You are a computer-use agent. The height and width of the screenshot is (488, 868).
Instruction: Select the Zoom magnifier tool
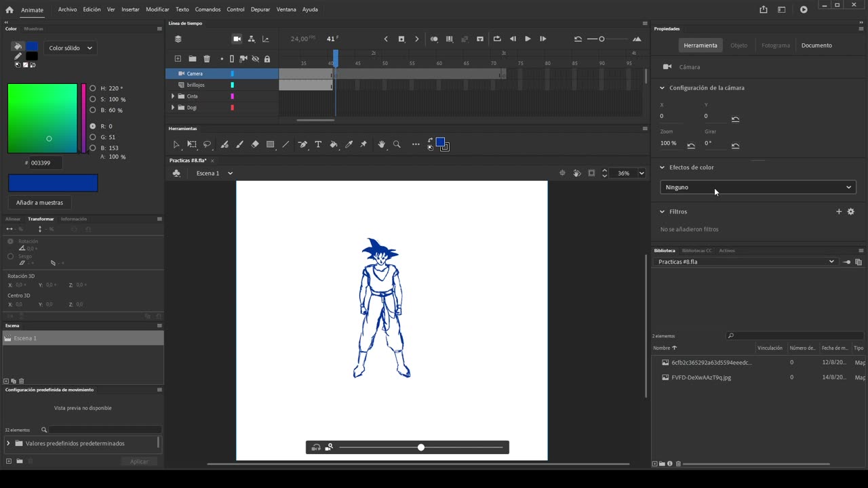[x=397, y=144]
